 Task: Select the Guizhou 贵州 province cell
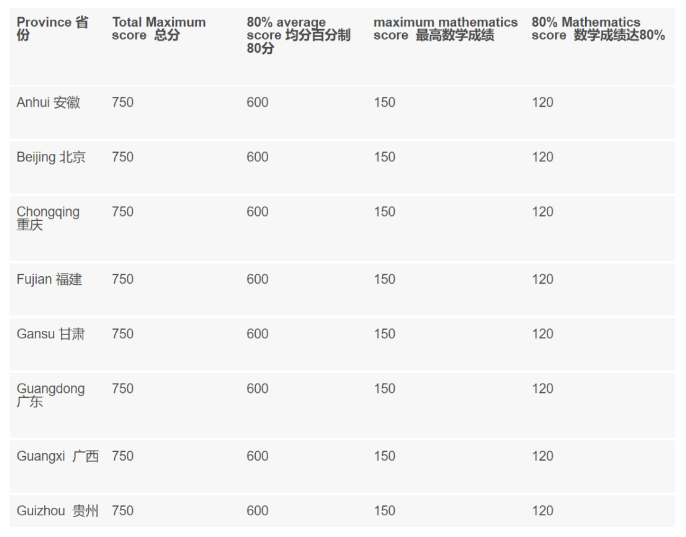pyautogui.click(x=57, y=511)
